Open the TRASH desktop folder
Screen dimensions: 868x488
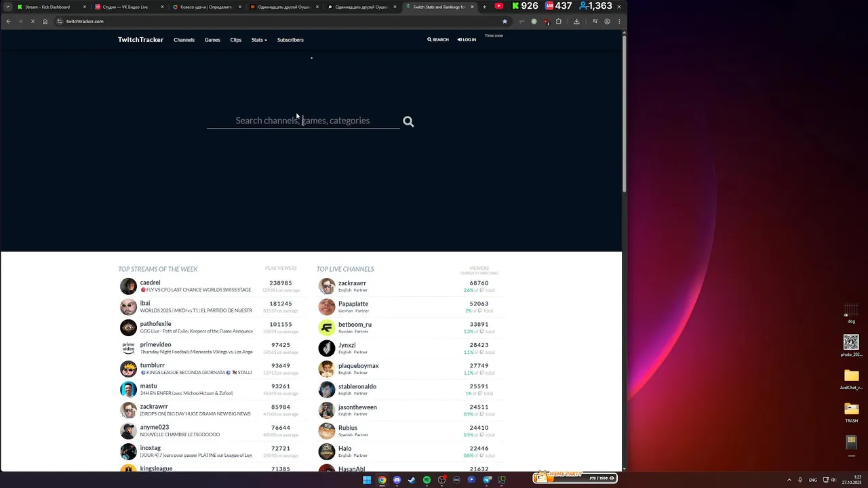pos(851,412)
